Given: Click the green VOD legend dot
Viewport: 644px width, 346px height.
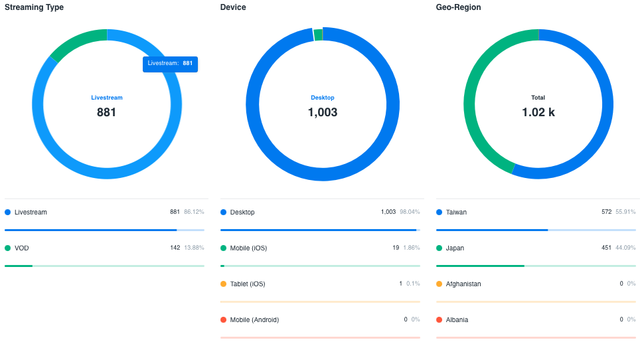Looking at the screenshot, I should tap(8, 248).
